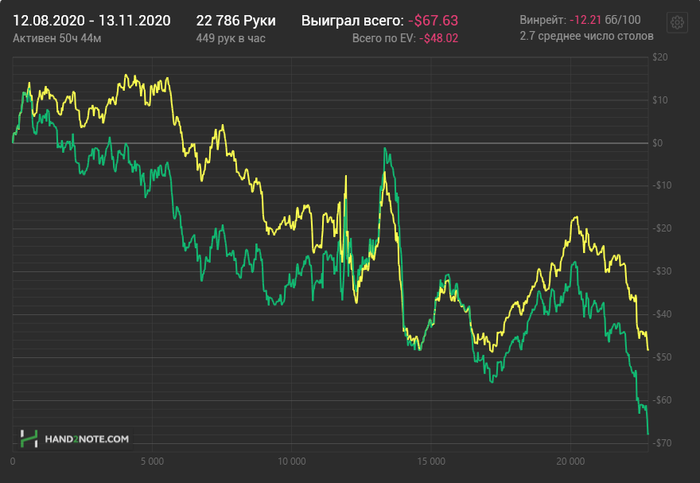Click the -$10 y-axis label
This screenshot has height=483, width=700.
pyautogui.click(x=662, y=185)
